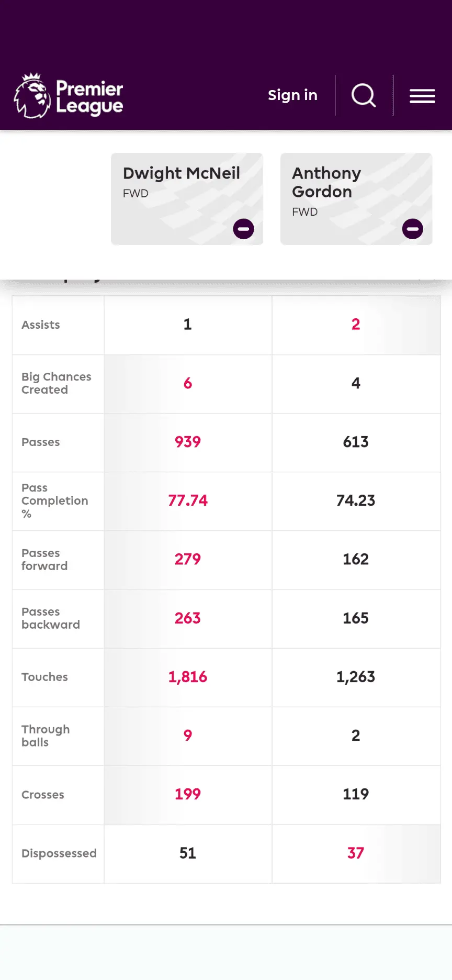Open the search magnifier icon

[364, 96]
